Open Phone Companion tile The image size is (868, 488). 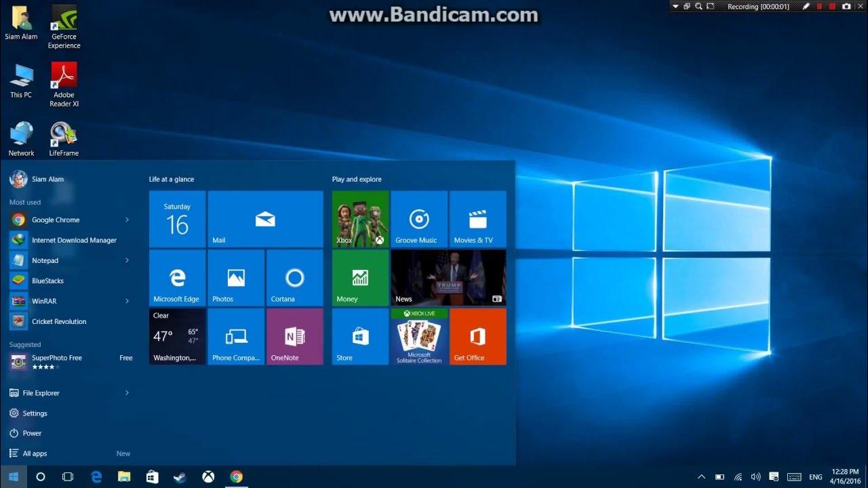point(236,336)
